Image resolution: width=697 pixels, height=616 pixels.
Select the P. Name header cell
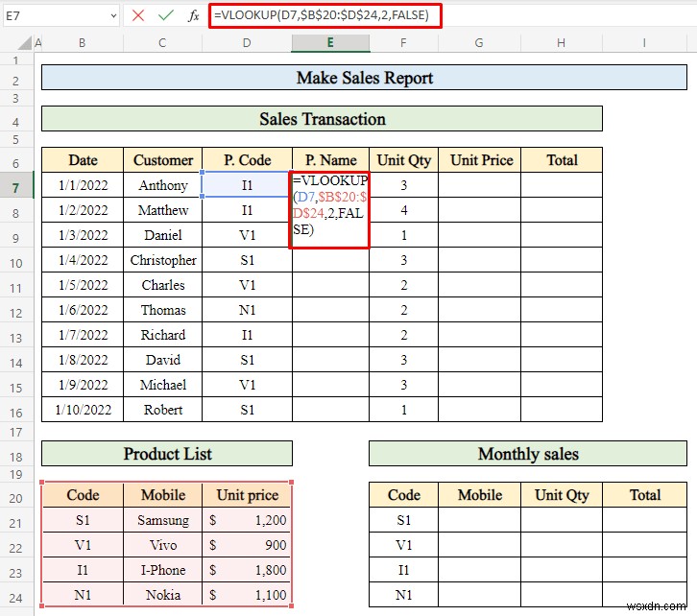[x=330, y=160]
